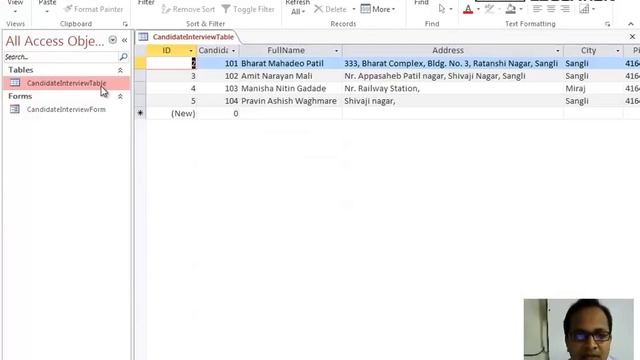Image resolution: width=640 pixels, height=360 pixels.
Task: Click the new record asterisk row selector
Action: click(x=140, y=113)
